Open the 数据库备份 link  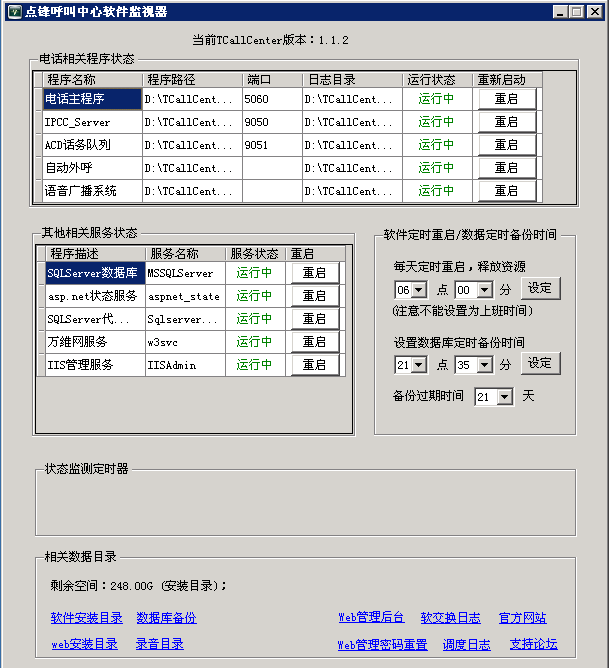point(167,618)
